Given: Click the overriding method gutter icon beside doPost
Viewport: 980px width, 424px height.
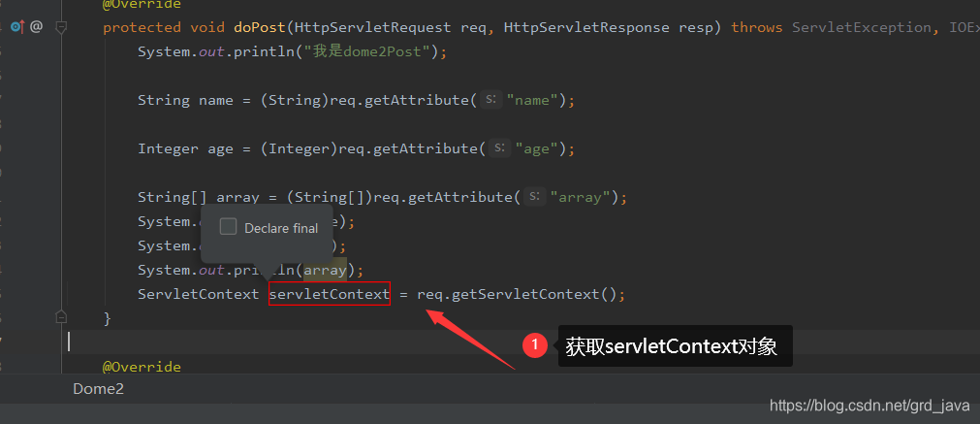Looking at the screenshot, I should (x=17, y=27).
